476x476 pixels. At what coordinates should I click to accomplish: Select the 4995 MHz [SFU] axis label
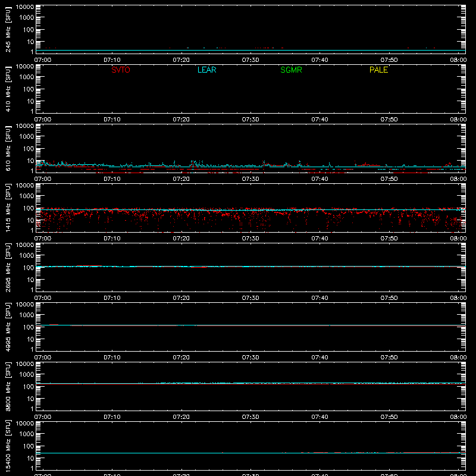[x=8, y=327]
